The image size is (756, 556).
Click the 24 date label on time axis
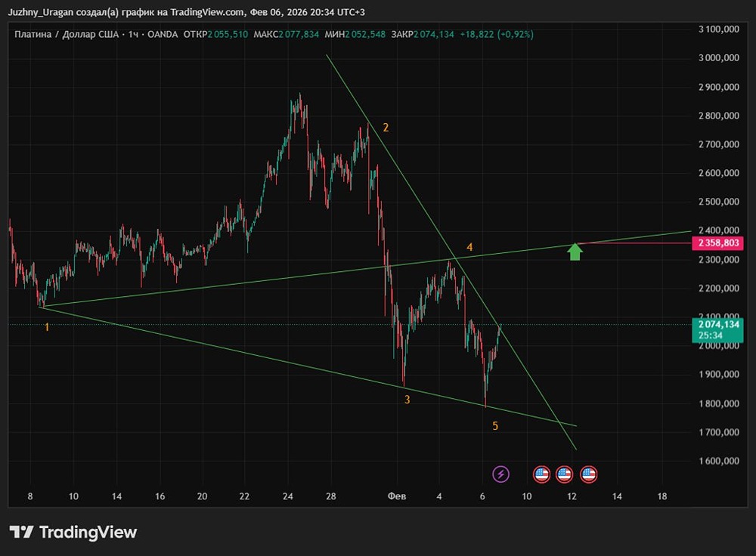288,496
